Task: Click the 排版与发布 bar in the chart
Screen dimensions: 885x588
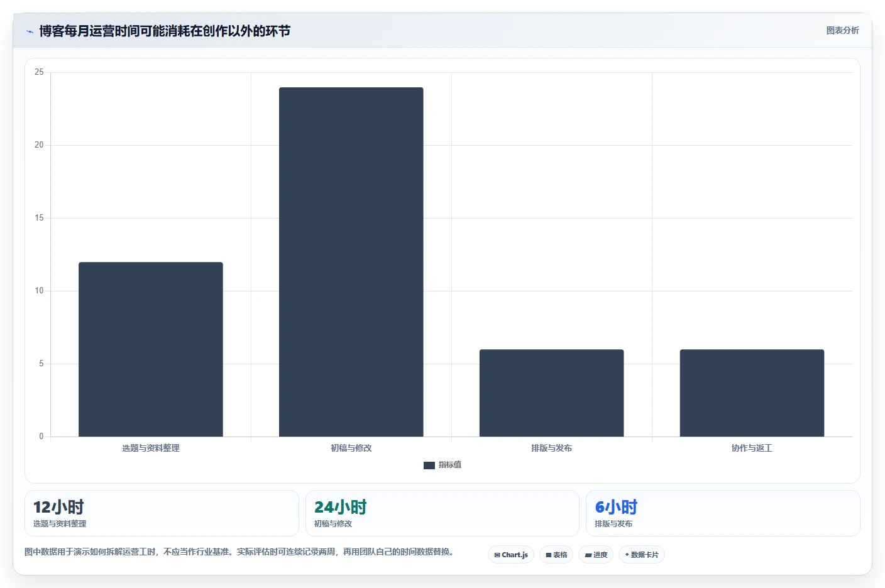Action: [552, 393]
